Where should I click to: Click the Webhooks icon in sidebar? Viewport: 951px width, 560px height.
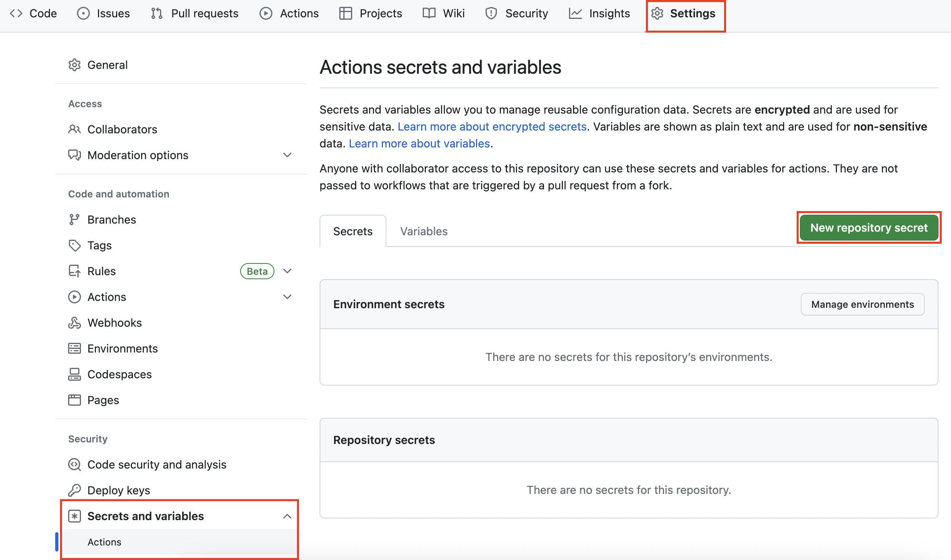coord(75,323)
